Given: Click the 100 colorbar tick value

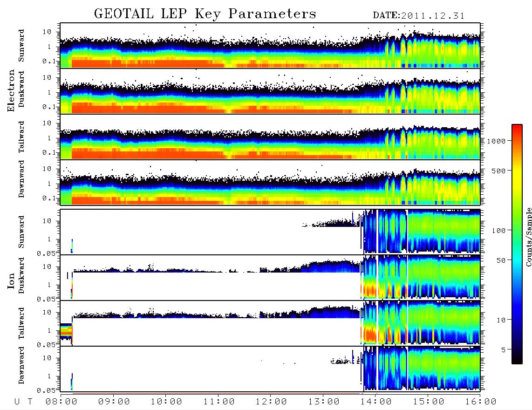Looking at the screenshot, I should tap(499, 231).
